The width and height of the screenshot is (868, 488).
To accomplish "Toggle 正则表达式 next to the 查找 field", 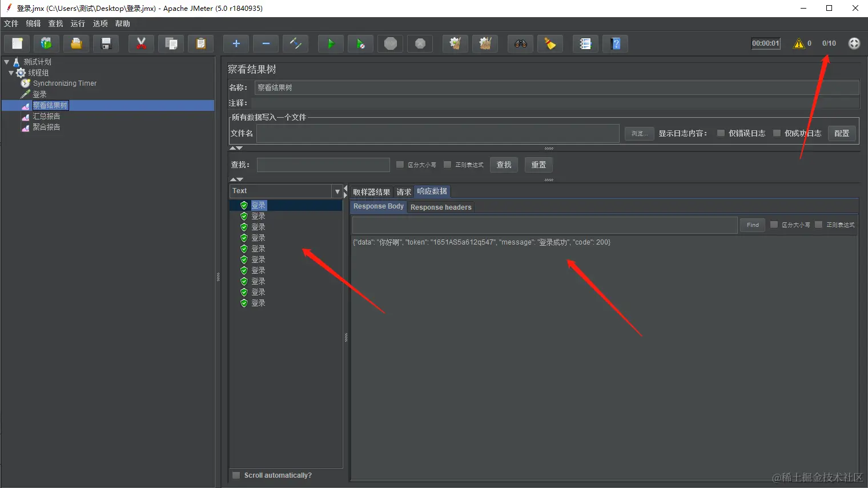I will [x=447, y=165].
